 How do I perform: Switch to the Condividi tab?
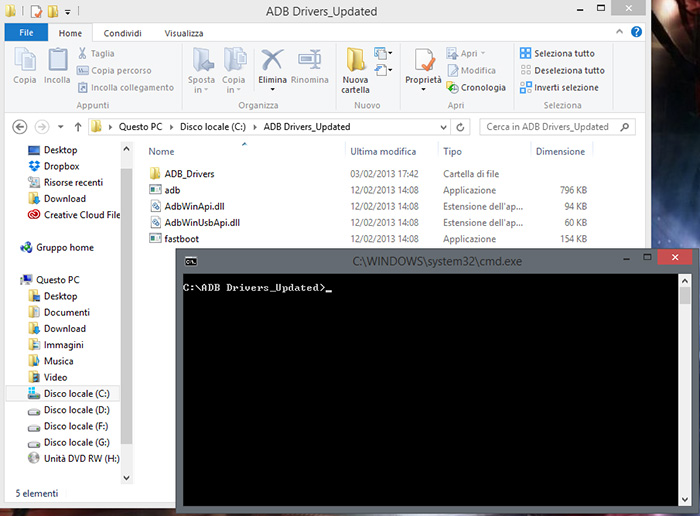pyautogui.click(x=122, y=33)
